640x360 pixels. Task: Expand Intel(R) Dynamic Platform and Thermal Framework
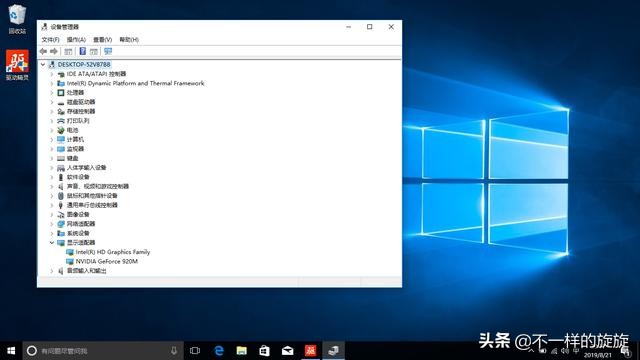52,84
